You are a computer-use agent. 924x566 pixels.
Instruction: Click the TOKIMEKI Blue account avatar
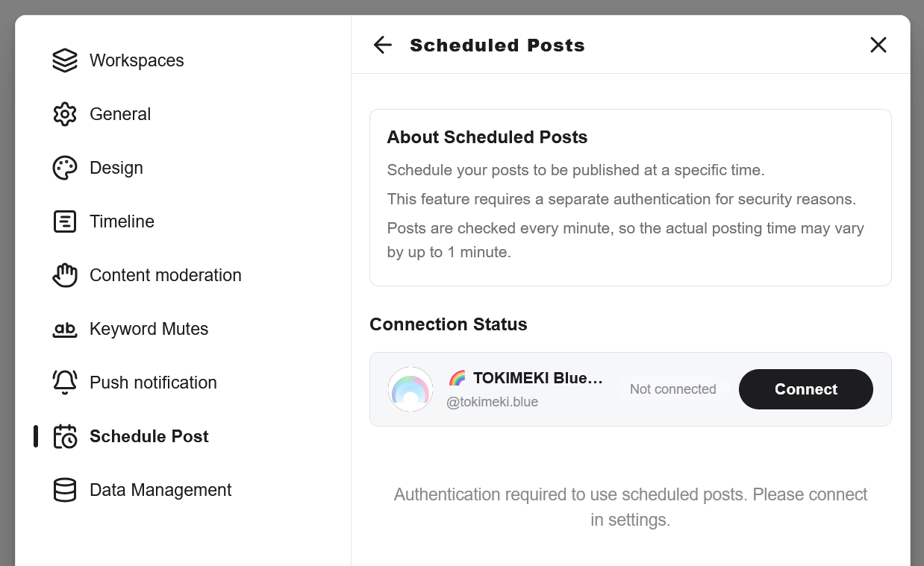(411, 389)
